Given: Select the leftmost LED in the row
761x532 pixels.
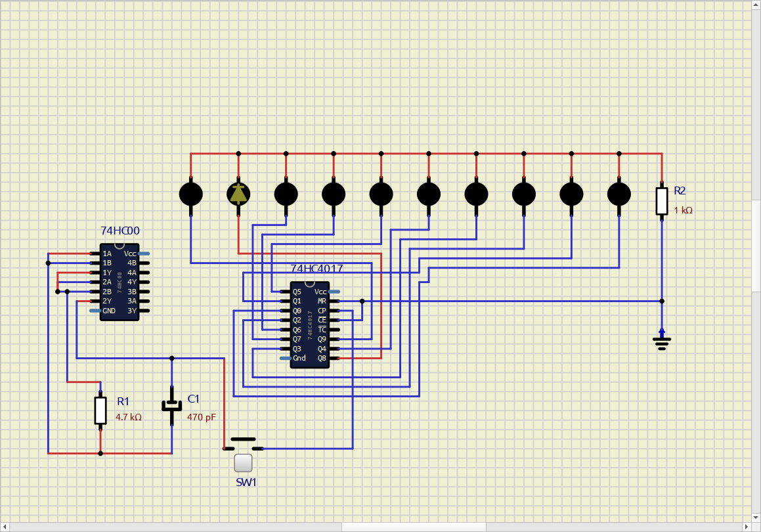Looking at the screenshot, I should pyautogui.click(x=190, y=194).
